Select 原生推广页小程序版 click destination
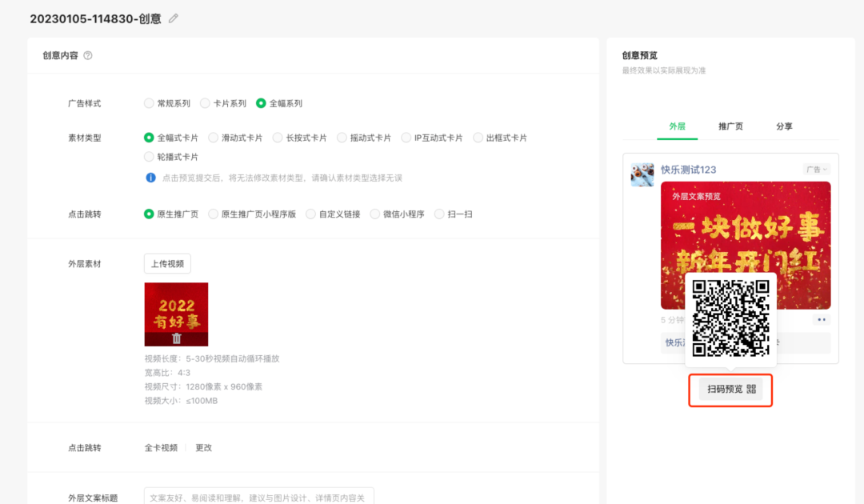This screenshot has height=504, width=864. [x=252, y=214]
